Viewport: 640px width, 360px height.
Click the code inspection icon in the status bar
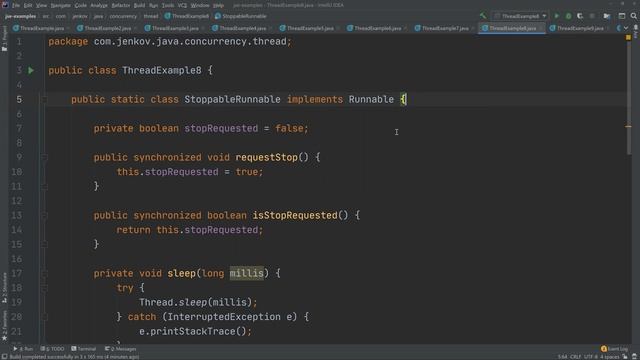634,357
